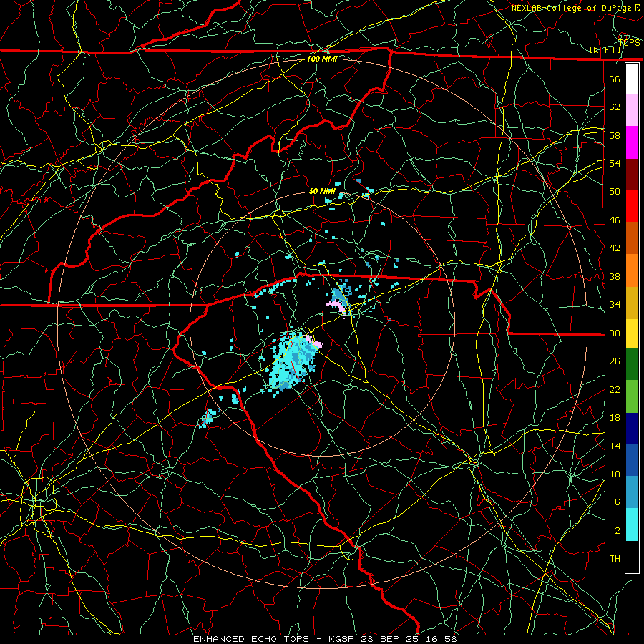Viewport: 644px width, 644px height.
Task: Click the legend value 38
Action: click(x=615, y=276)
